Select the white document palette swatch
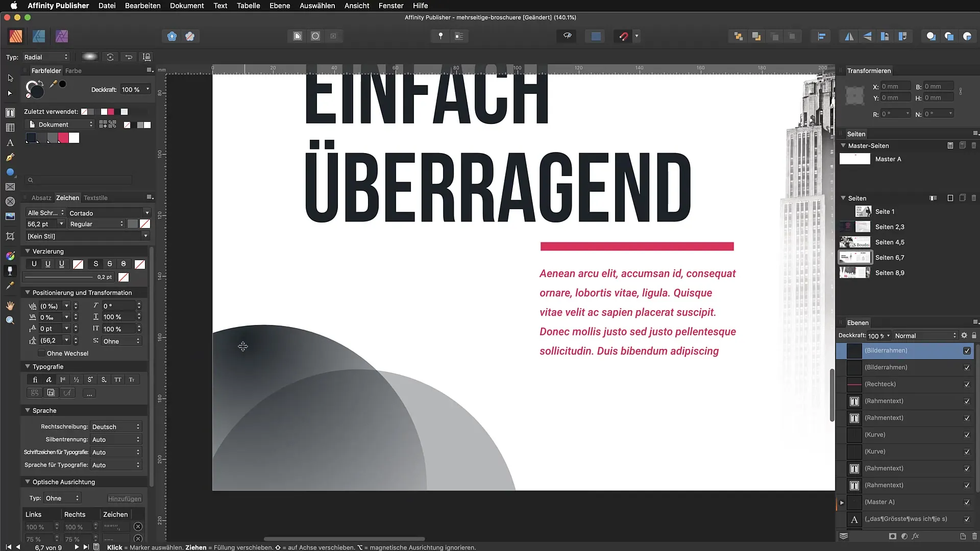This screenshot has width=980, height=551. click(x=74, y=138)
